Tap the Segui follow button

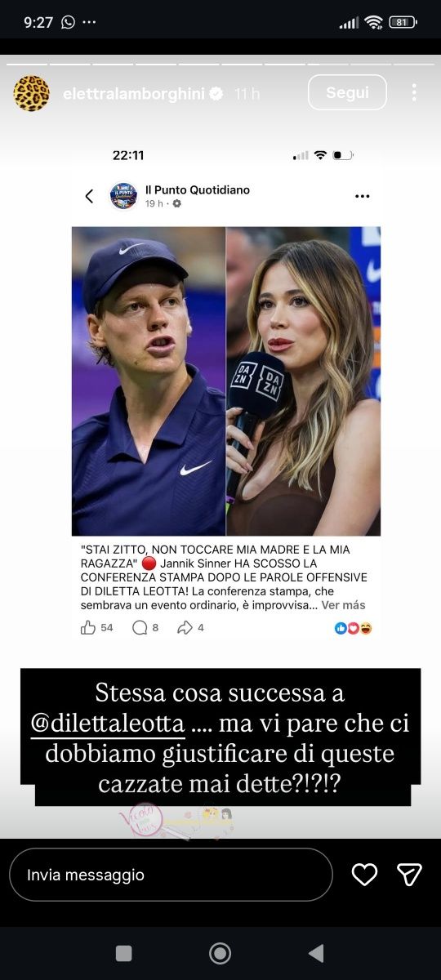click(x=347, y=92)
